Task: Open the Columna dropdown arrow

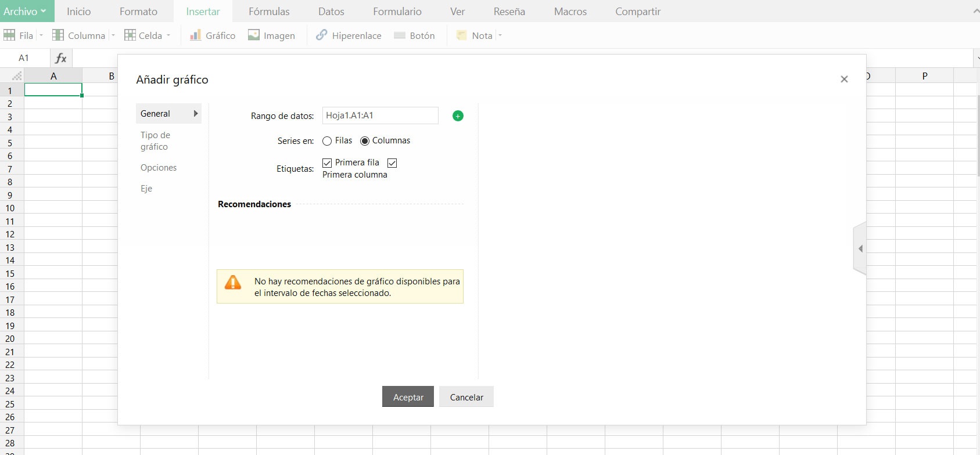Action: point(113,35)
